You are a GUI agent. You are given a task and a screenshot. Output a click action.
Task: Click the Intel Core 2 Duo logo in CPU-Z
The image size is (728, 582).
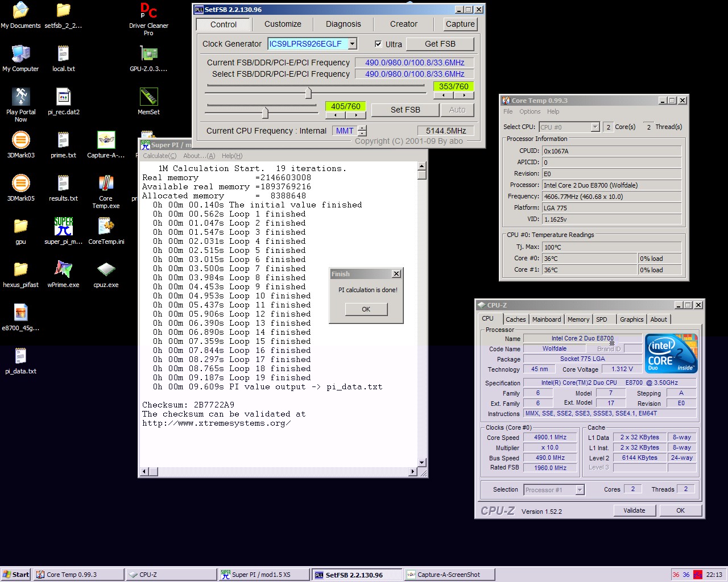click(x=671, y=353)
